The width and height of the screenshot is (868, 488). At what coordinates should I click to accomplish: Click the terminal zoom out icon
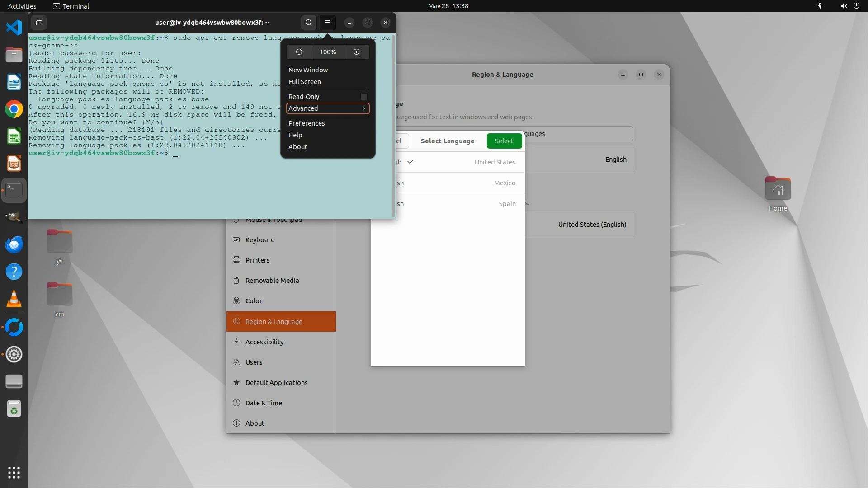point(299,52)
